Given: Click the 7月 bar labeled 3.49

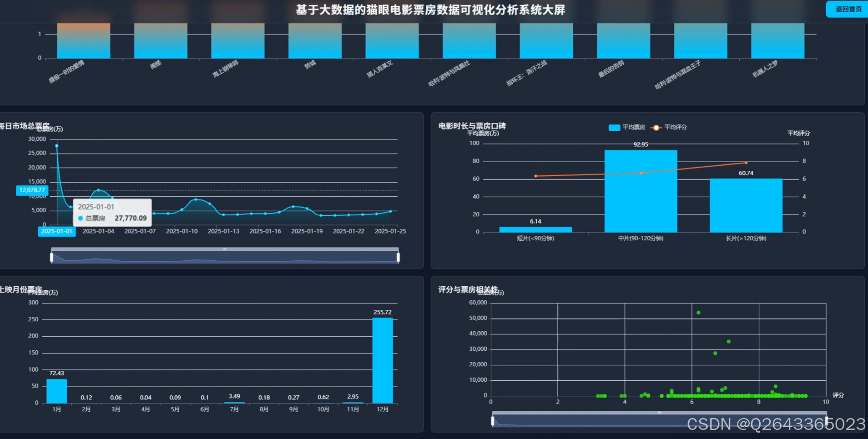Looking at the screenshot, I should 234,403.
